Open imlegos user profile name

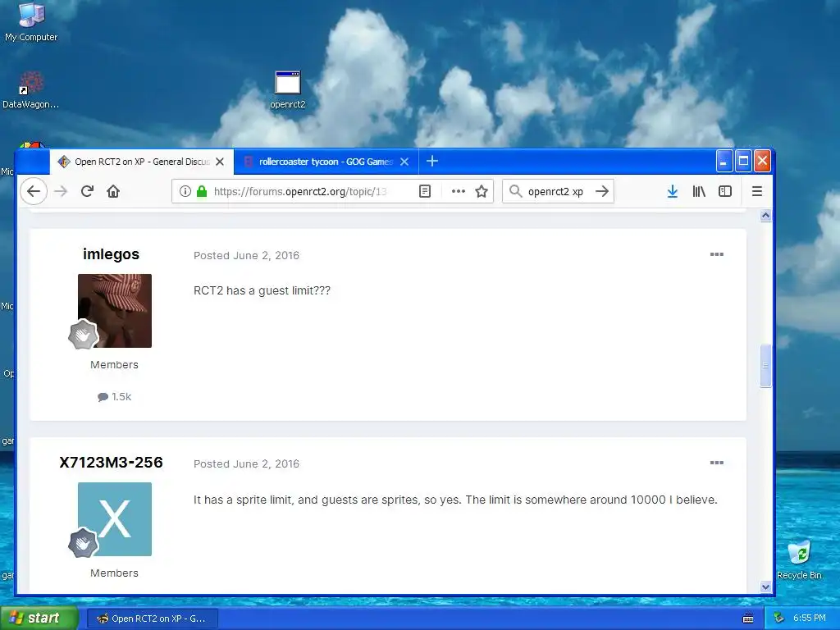pyautogui.click(x=111, y=254)
